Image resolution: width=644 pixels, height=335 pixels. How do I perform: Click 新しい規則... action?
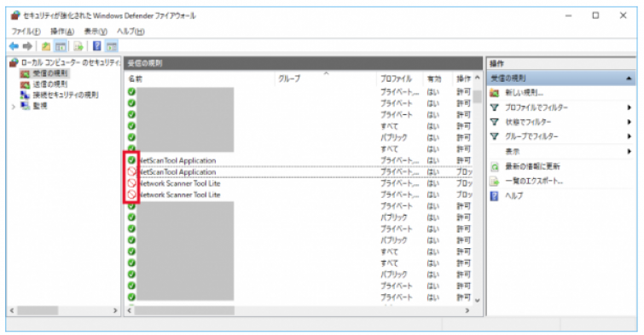pyautogui.click(x=524, y=93)
